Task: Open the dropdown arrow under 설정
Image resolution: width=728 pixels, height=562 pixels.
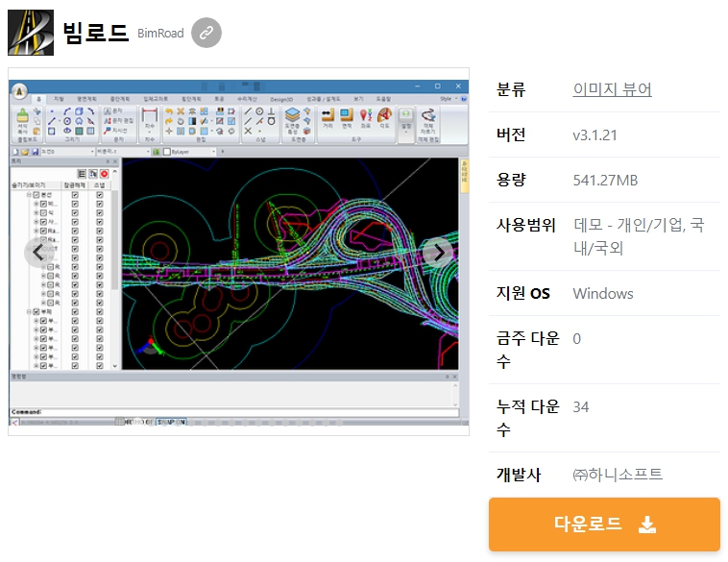Action: click(x=406, y=133)
